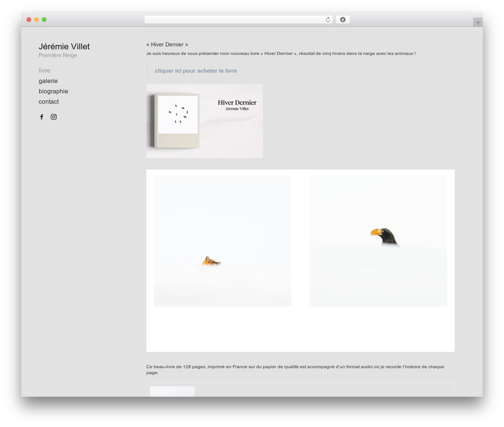504x427 pixels.
Task: Open the biographie page
Action: (53, 91)
